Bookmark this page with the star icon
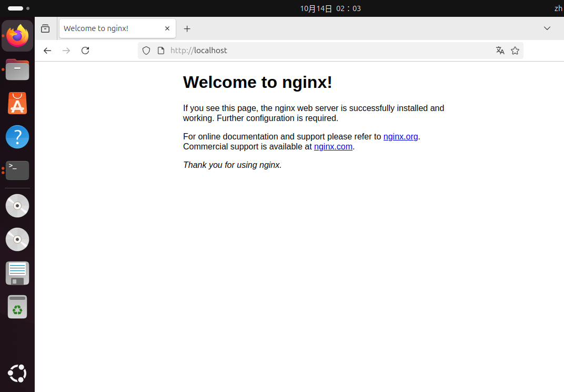Image resolution: width=564 pixels, height=392 pixels. [515, 51]
